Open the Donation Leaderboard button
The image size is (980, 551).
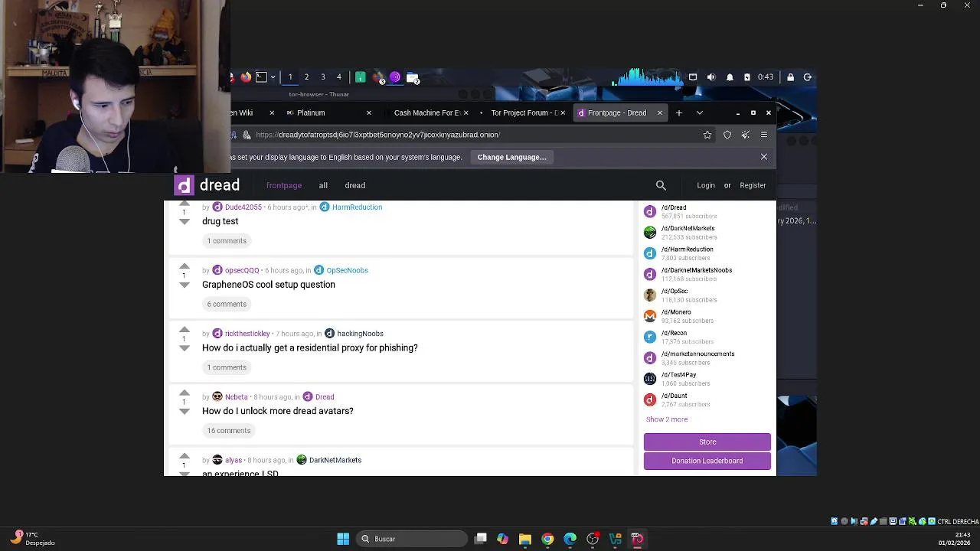click(707, 461)
